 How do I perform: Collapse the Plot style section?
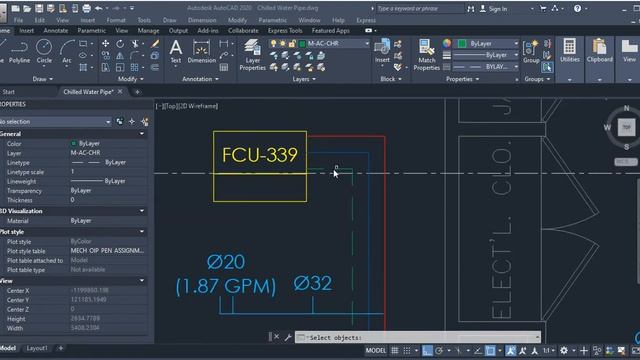click(x=142, y=231)
